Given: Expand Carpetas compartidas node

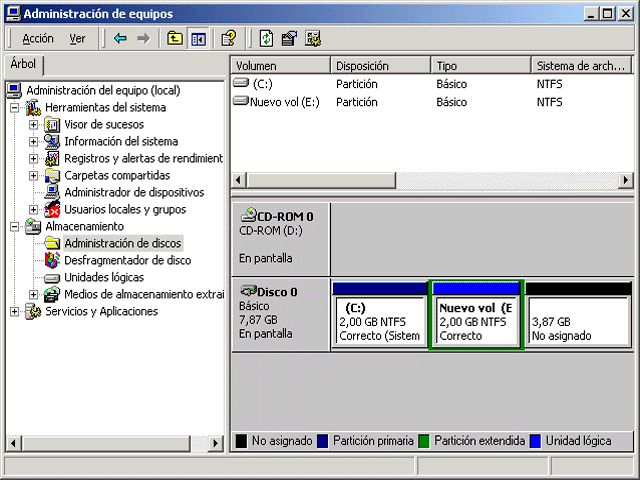Looking at the screenshot, I should coord(33,176).
